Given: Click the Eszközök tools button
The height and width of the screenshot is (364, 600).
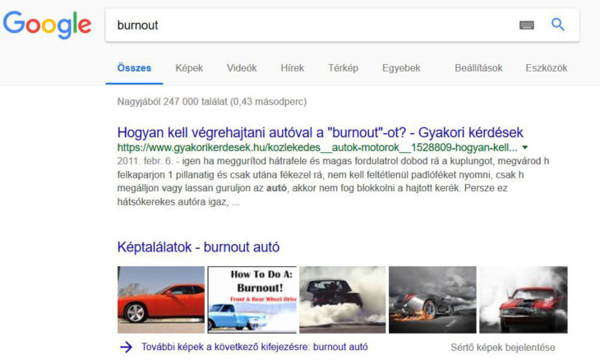Looking at the screenshot, I should click(546, 68).
